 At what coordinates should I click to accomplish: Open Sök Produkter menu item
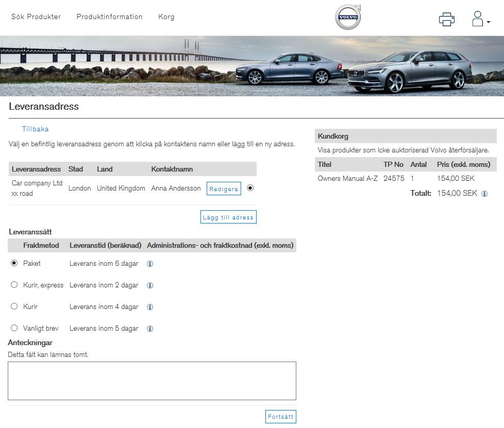36,16
